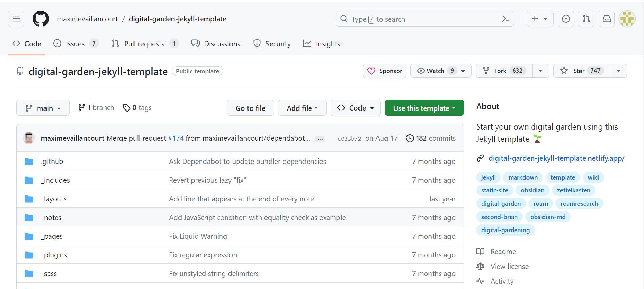Open the second-brain topic tag

click(x=499, y=217)
